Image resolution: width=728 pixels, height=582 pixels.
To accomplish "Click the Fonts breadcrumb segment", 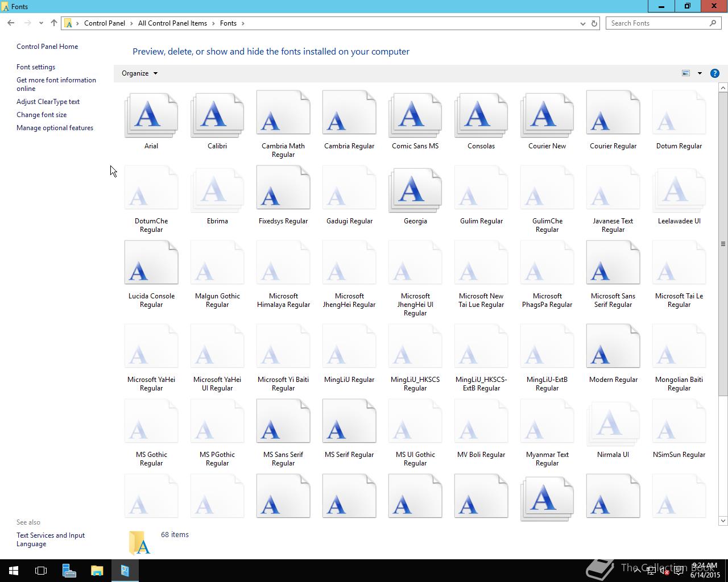I will 228,23.
